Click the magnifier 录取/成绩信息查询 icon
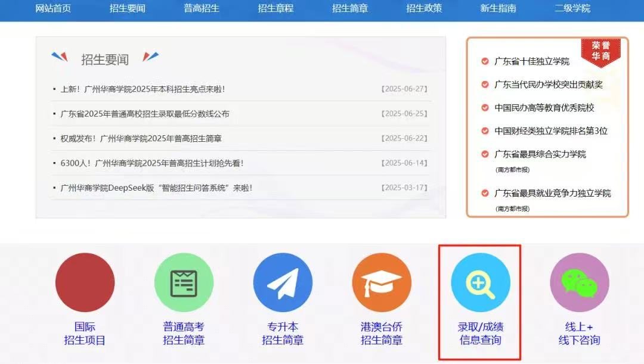 click(481, 282)
